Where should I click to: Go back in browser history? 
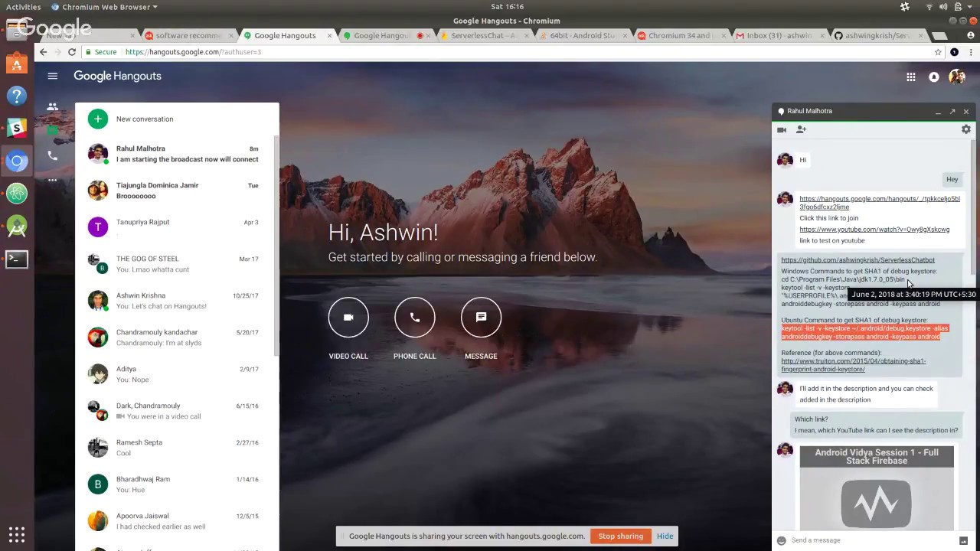pos(44,52)
